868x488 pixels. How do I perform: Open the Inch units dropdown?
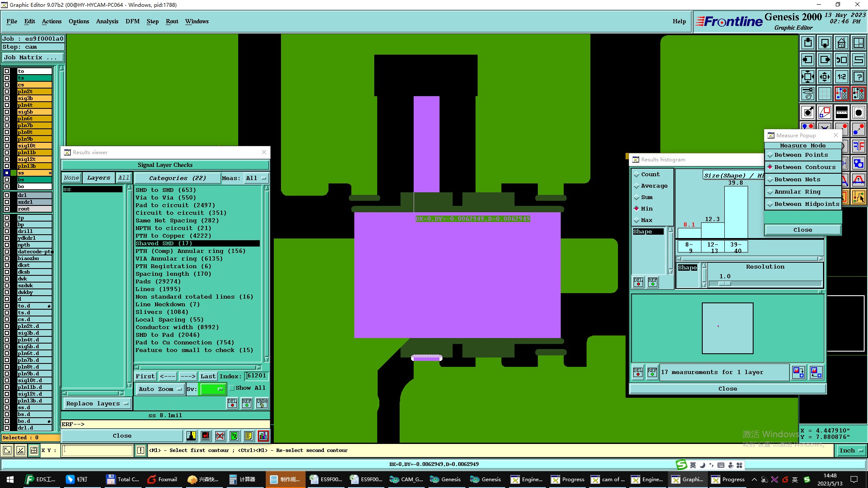pos(851,450)
